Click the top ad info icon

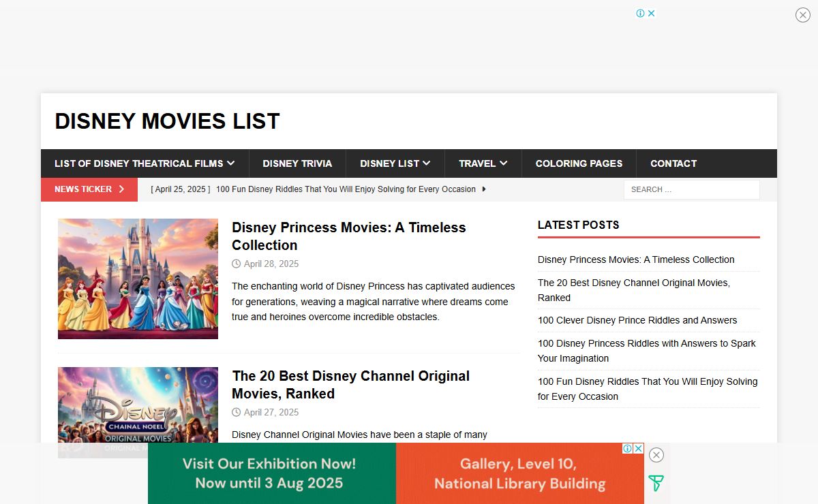point(641,13)
